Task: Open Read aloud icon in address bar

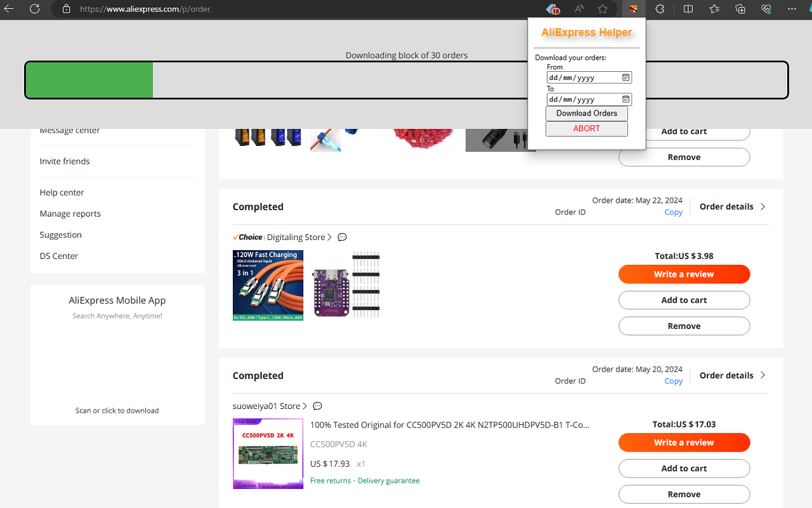Action: tap(579, 9)
